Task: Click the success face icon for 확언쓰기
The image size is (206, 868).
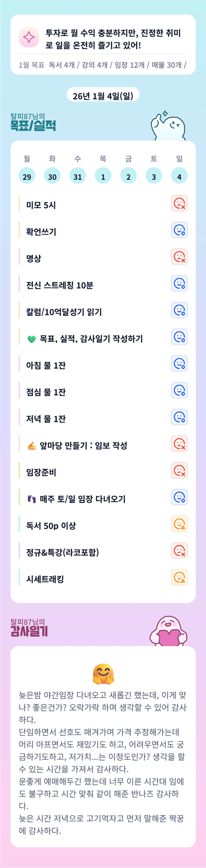Action: 179,230
